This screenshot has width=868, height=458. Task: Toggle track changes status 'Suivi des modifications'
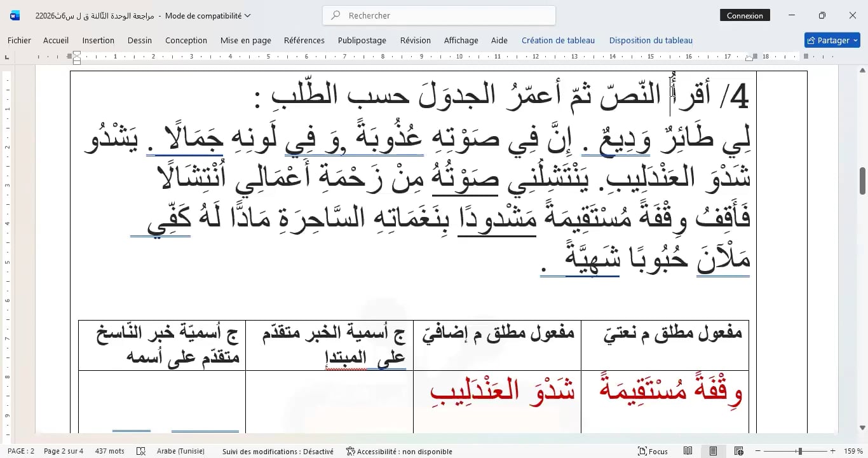click(x=278, y=451)
